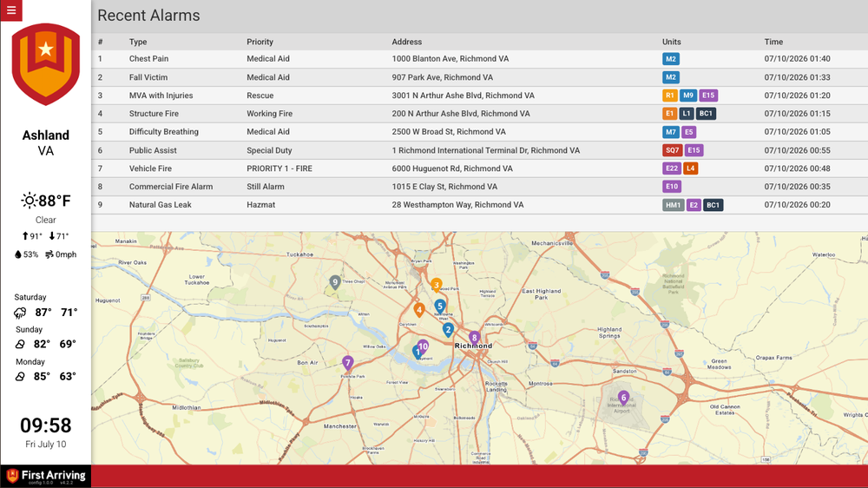Click the Working Fire priority text
This screenshot has width=868, height=488.
coord(270,114)
